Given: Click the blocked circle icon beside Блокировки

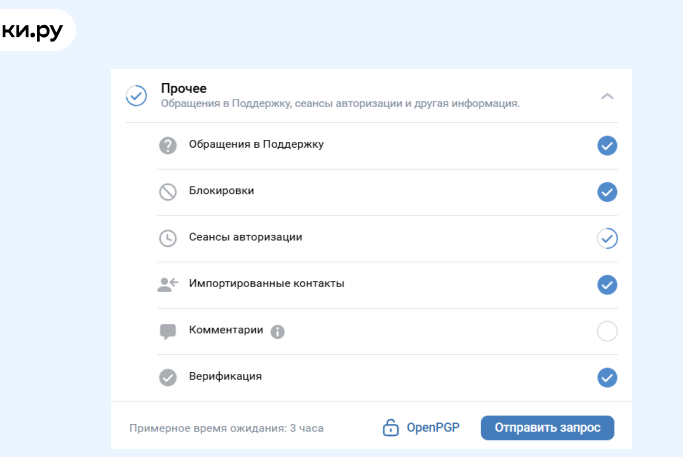Looking at the screenshot, I should click(168, 192).
